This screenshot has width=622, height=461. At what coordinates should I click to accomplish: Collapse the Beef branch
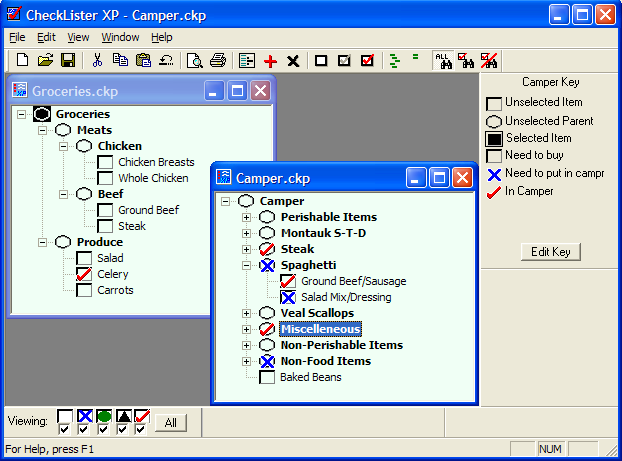tap(63, 194)
